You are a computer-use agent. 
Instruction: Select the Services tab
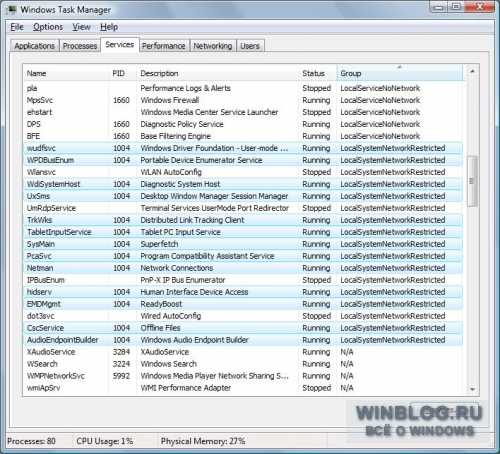(x=120, y=45)
